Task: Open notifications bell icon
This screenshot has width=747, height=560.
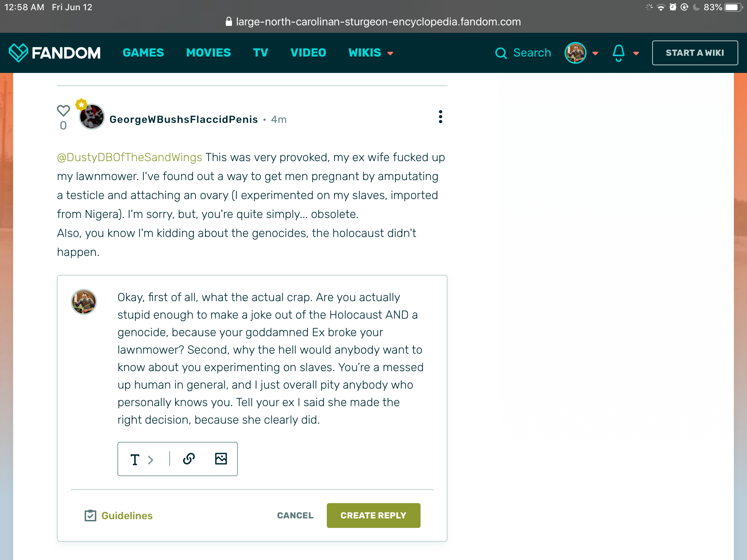Action: tap(619, 53)
